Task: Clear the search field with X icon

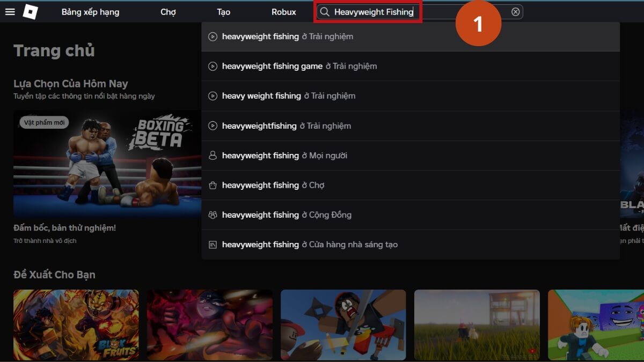Action: (x=515, y=12)
